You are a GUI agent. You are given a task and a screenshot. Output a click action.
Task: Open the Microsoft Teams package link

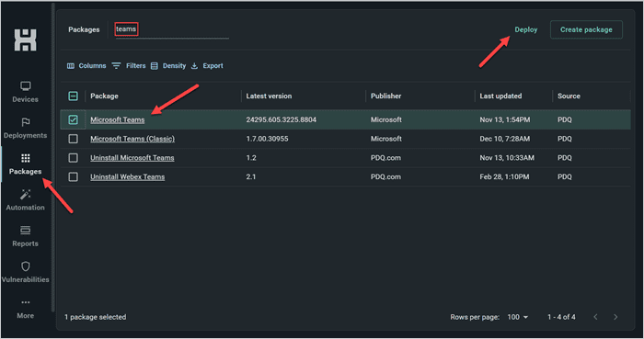pyautogui.click(x=118, y=119)
